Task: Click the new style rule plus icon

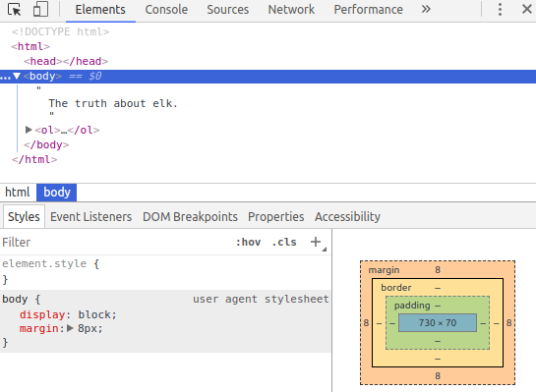Action: [316, 242]
